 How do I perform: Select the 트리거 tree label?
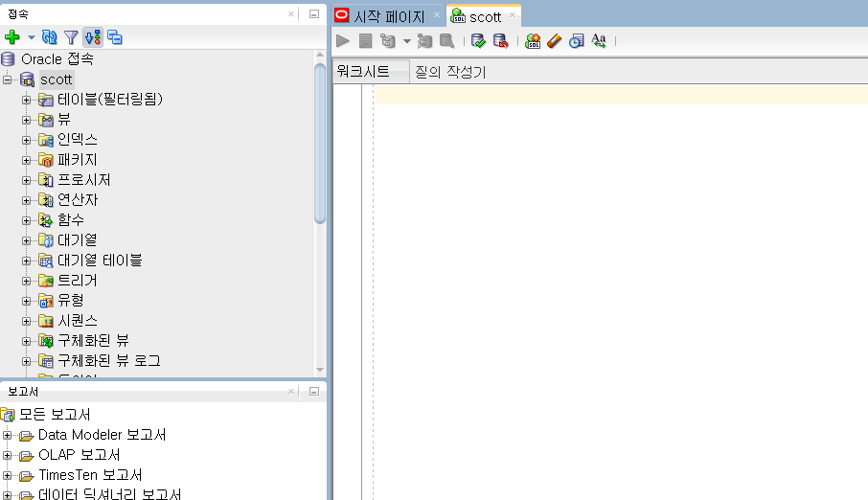pos(78,281)
